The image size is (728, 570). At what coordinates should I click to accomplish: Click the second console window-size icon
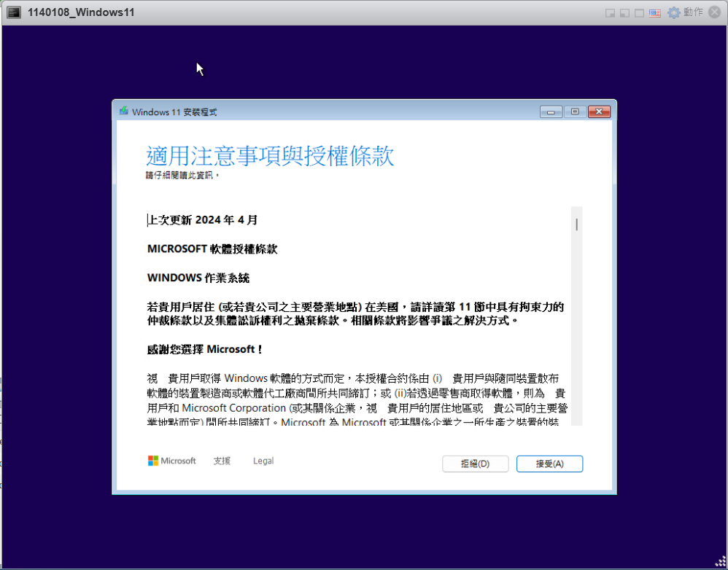[x=624, y=13]
